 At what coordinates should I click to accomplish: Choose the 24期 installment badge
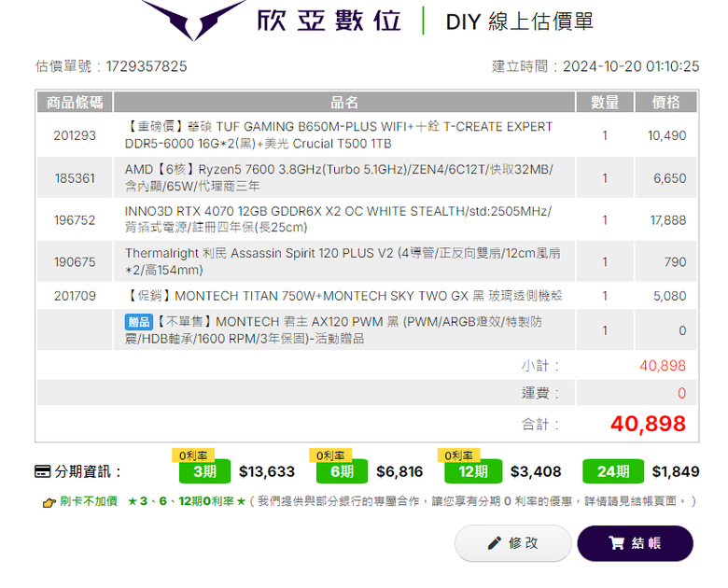click(613, 471)
